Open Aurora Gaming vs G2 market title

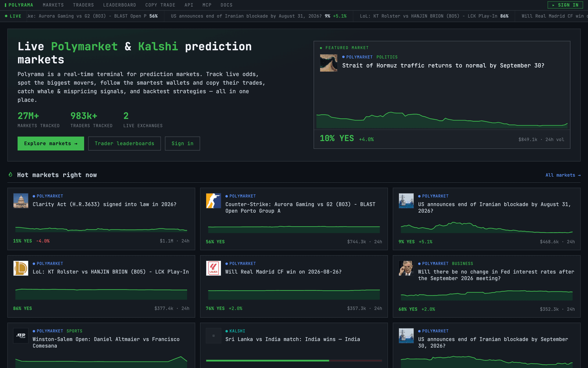(x=300, y=208)
